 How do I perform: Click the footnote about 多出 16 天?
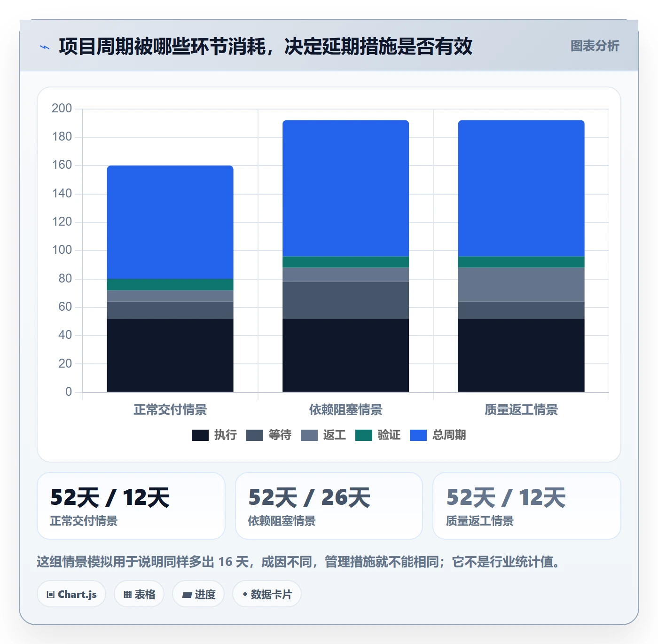click(299, 562)
